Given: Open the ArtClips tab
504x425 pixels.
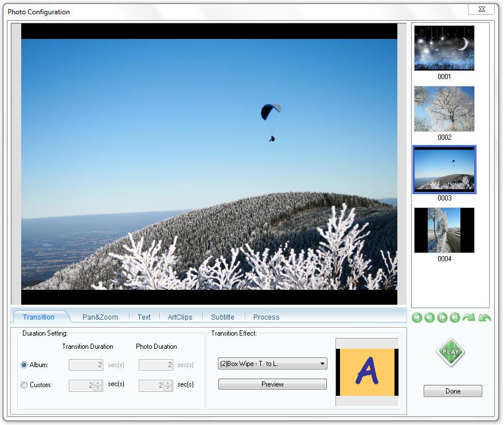Looking at the screenshot, I should pyautogui.click(x=180, y=317).
